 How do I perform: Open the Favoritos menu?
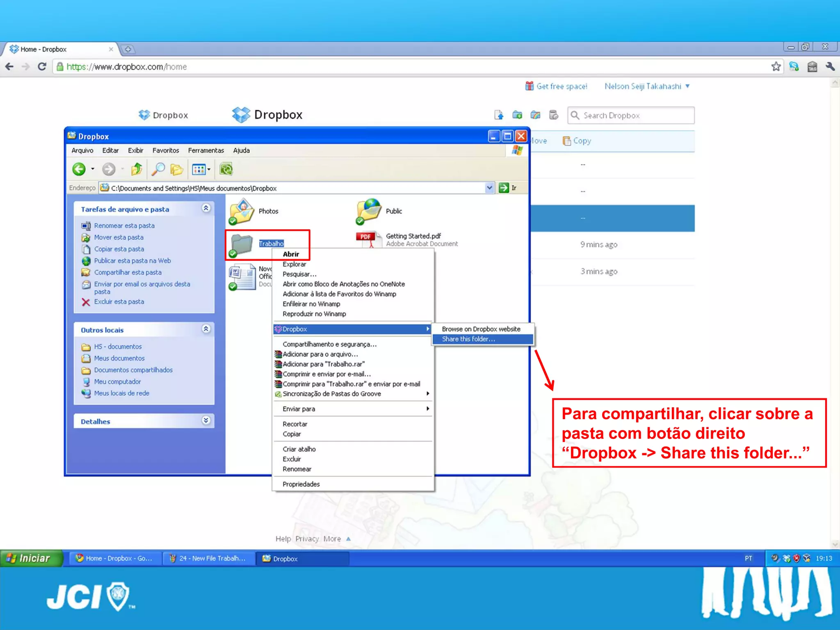click(x=166, y=151)
